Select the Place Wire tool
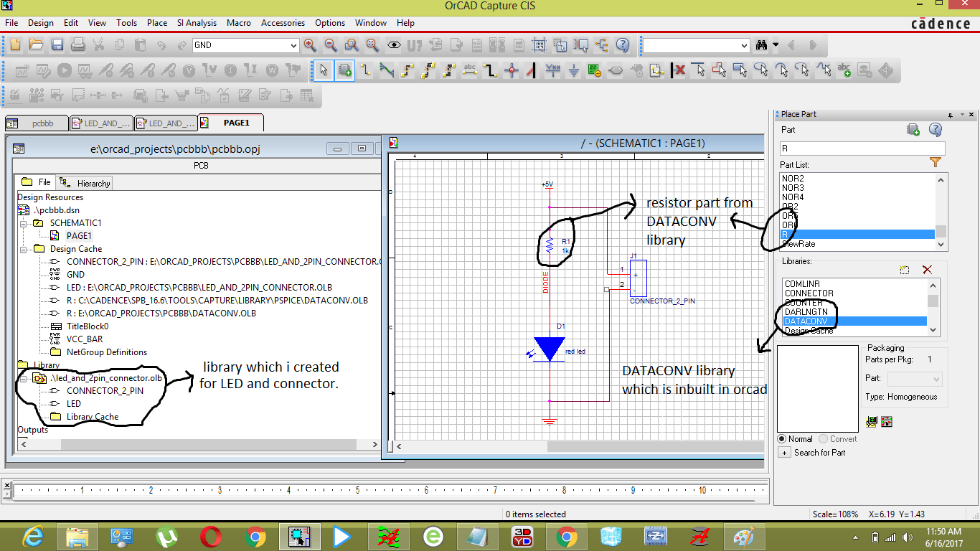 366,71
